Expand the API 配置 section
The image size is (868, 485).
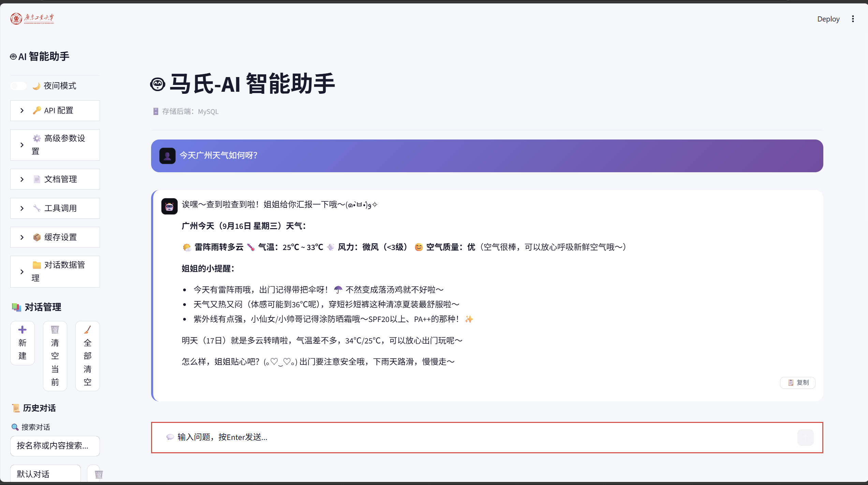[55, 111]
